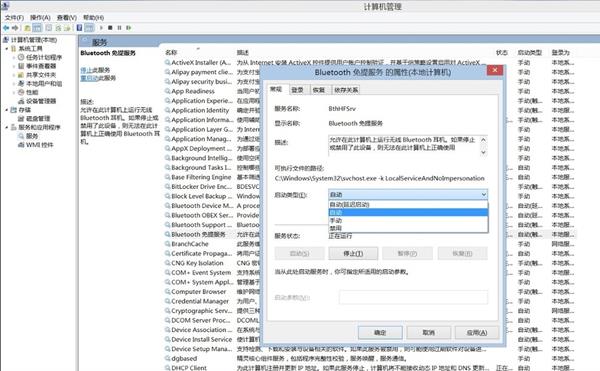This screenshot has height=371, width=600.
Task: Switch to the 登录 tab in properties dialog
Action: (x=297, y=90)
